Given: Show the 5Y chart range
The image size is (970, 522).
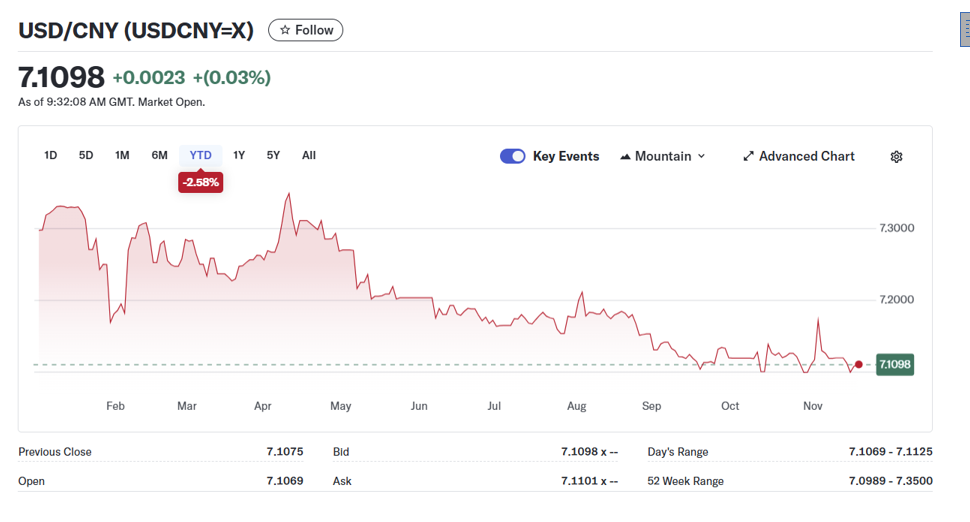Looking at the screenshot, I should pyautogui.click(x=273, y=155).
